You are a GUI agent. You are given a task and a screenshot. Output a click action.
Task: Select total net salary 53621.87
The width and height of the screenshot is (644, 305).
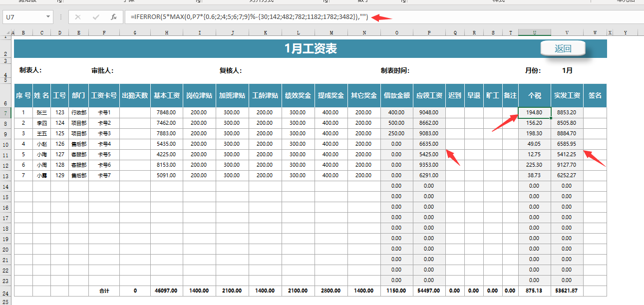(567, 291)
